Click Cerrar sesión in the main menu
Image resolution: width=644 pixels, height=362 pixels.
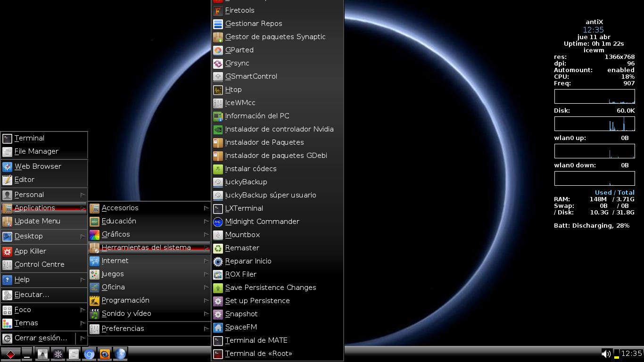coord(40,338)
